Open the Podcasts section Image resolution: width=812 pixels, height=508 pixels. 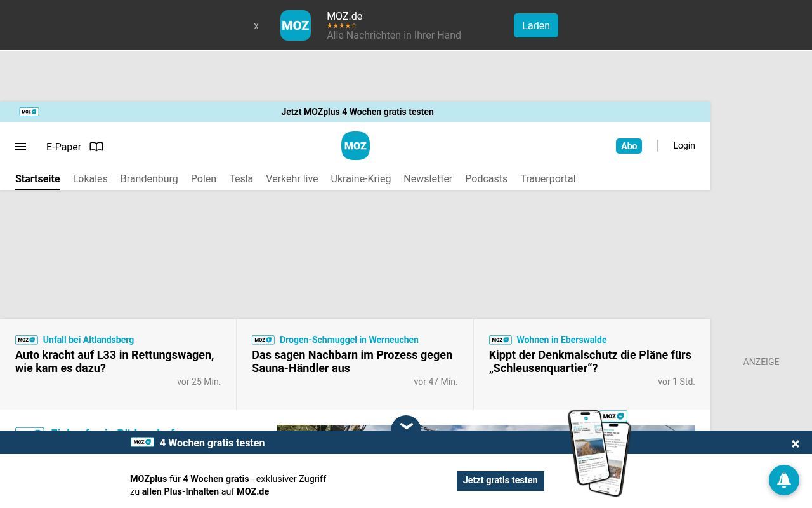486,179
